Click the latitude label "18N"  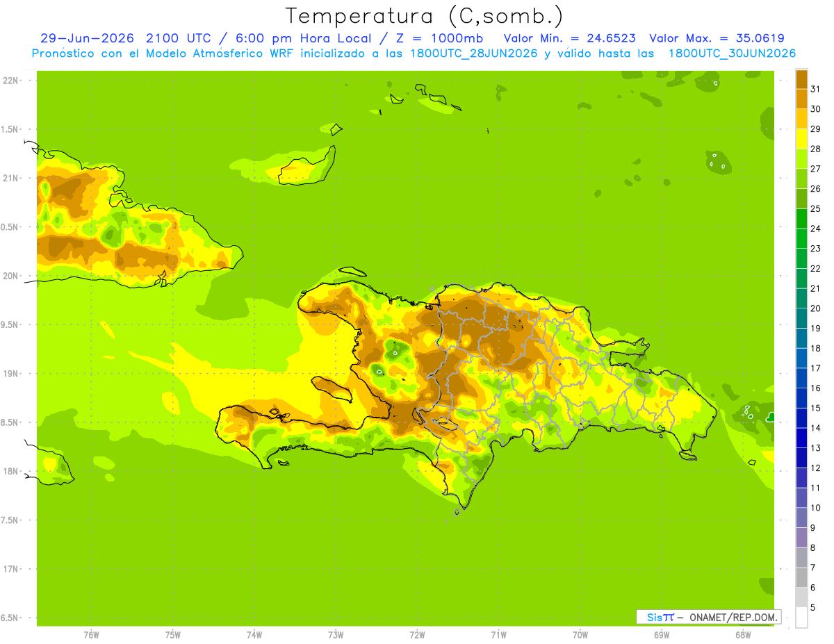tap(10, 471)
